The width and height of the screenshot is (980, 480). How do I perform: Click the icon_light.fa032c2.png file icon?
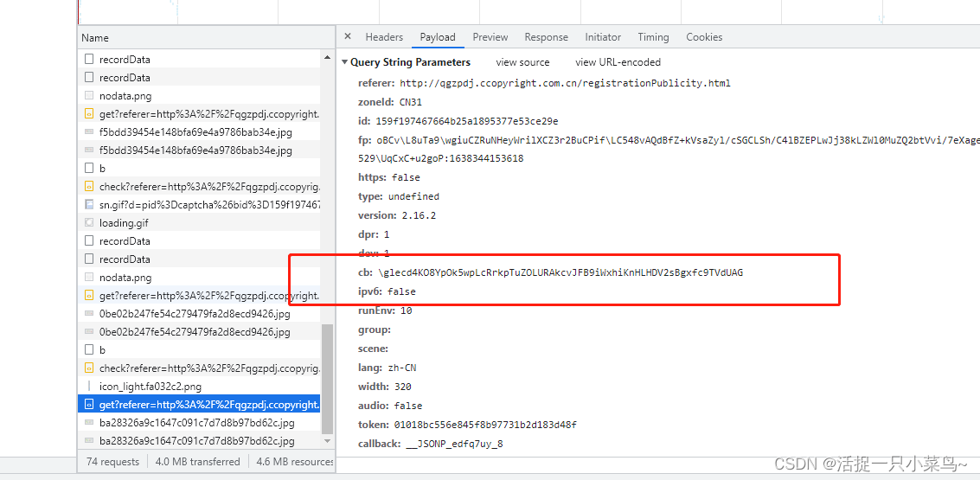[x=89, y=387]
